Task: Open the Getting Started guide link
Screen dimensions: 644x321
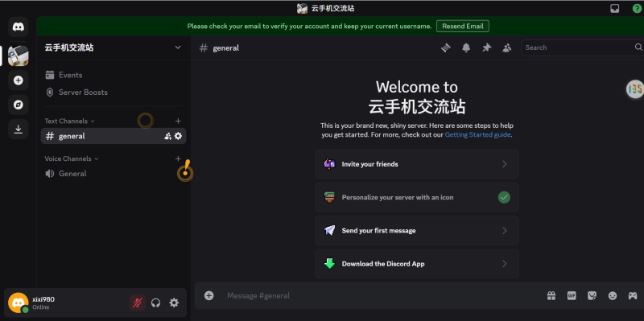Action: [477, 134]
